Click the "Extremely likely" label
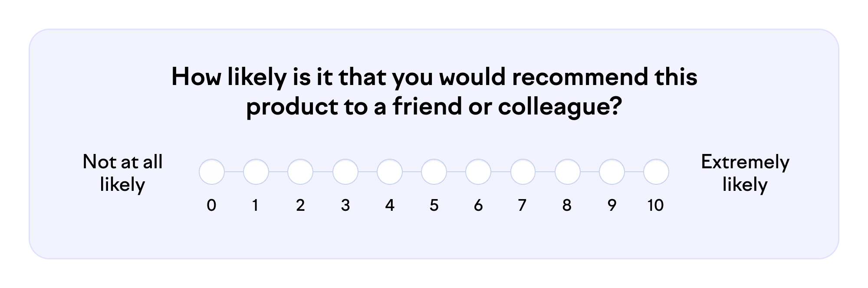Viewport: 868px width, 288px height. (x=745, y=173)
